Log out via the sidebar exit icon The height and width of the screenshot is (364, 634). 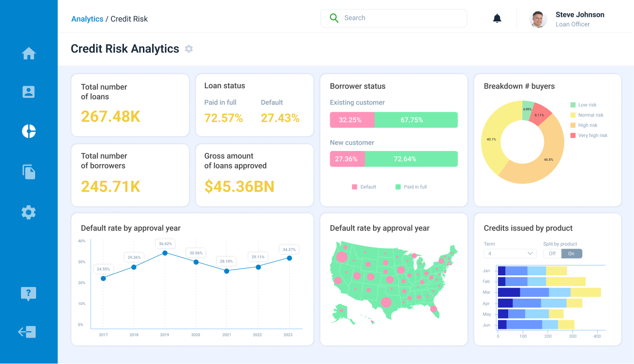[x=29, y=332]
